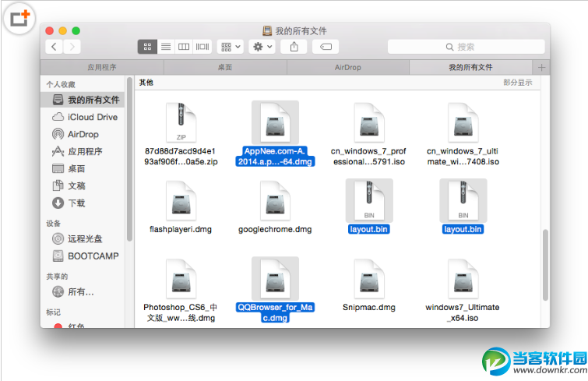Select 我的所有文件 in the sidebar
The image size is (588, 381).
83,100
